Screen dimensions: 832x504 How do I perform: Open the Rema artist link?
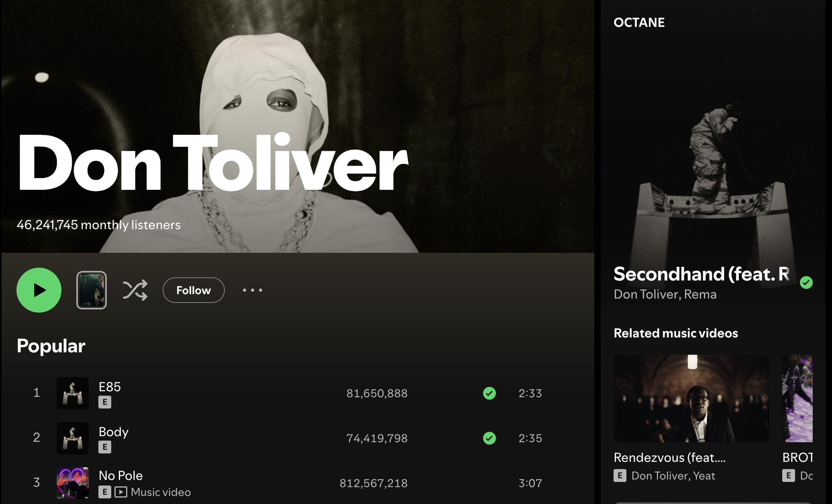tap(700, 295)
